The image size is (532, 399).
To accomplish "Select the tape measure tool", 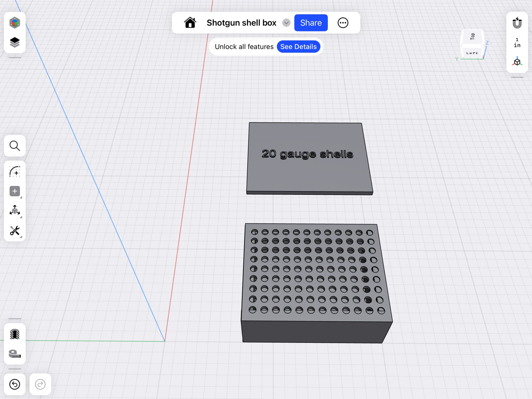I will tap(15, 354).
